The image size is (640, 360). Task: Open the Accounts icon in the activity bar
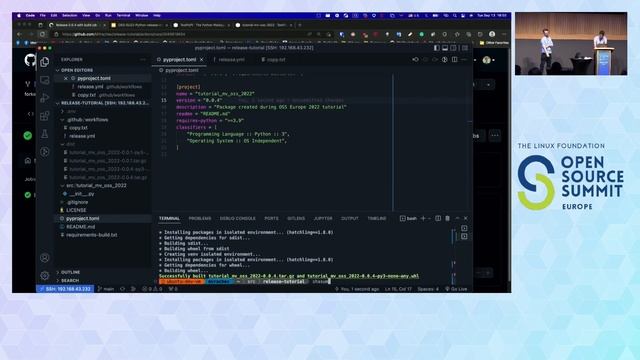pos(44,258)
